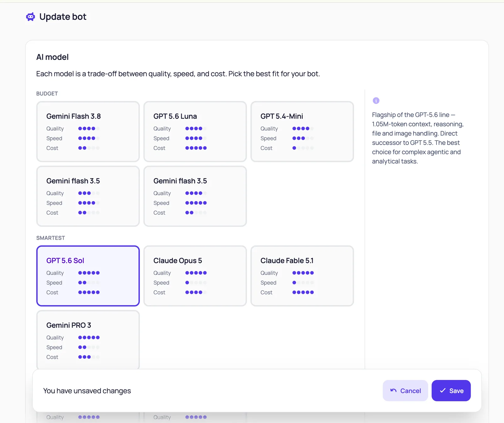Click the SMARTEST category label

(50, 238)
